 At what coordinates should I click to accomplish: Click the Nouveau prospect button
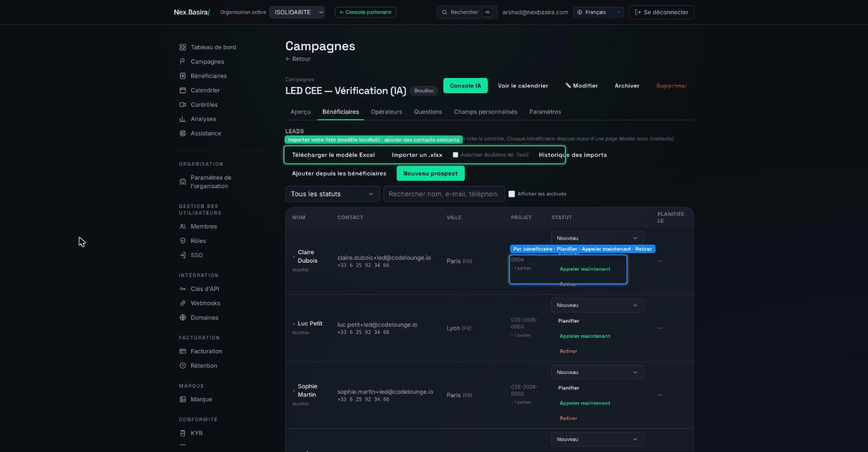tap(430, 173)
